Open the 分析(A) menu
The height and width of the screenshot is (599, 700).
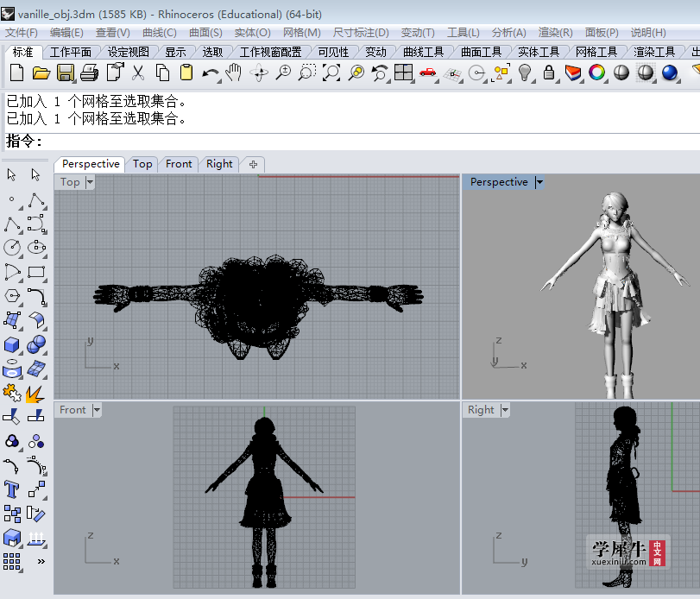509,33
